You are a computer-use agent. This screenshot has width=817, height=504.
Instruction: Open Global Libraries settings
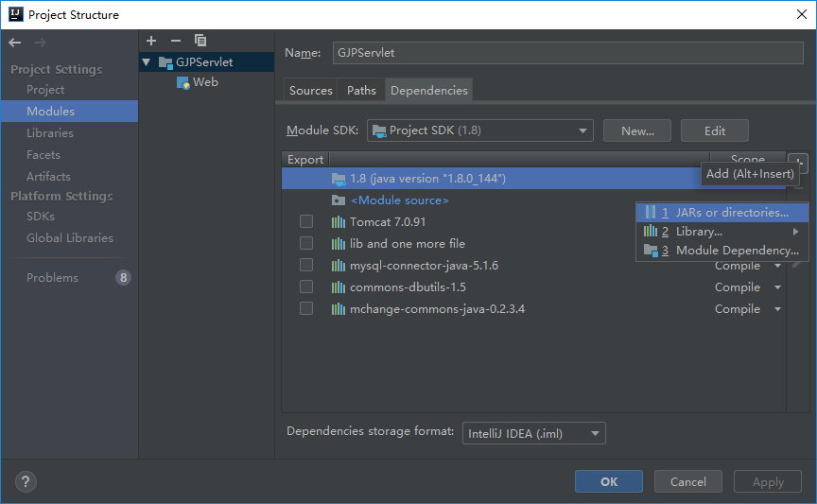tap(70, 238)
